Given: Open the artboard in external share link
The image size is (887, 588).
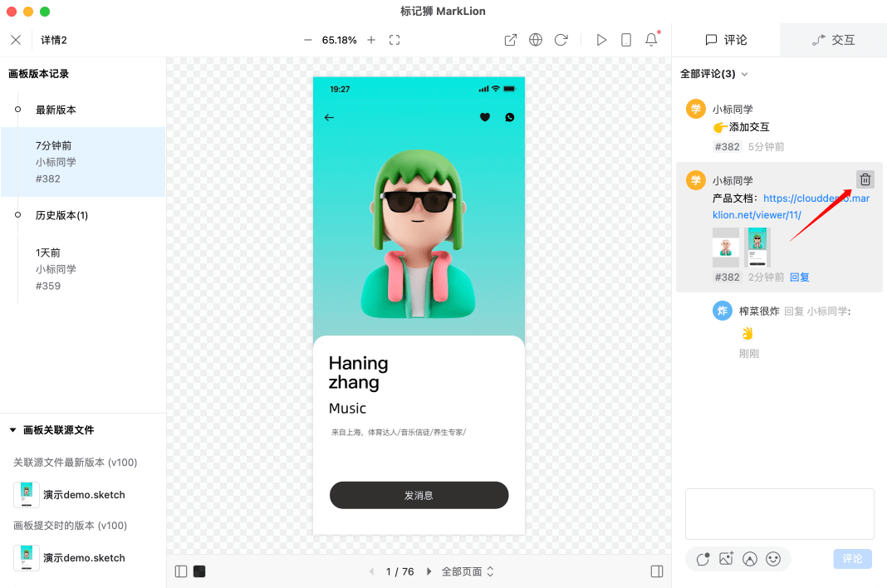Looking at the screenshot, I should click(511, 40).
